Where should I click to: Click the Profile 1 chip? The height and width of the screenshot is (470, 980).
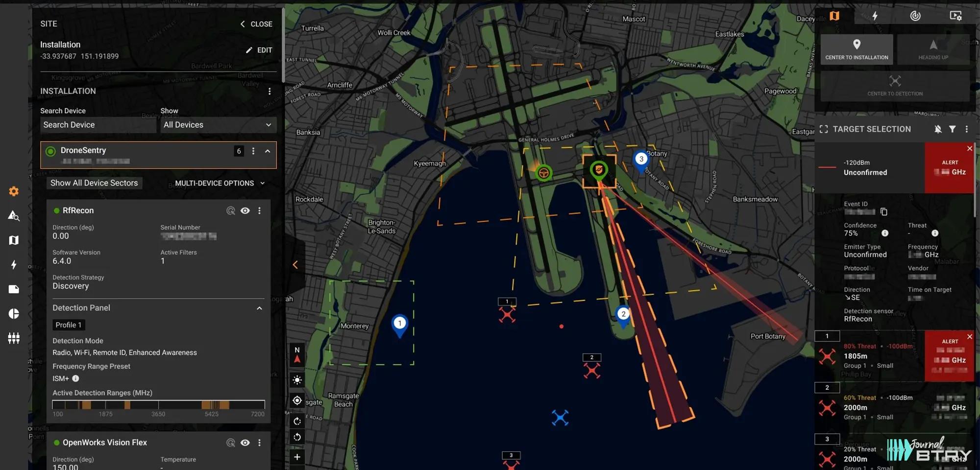point(69,325)
